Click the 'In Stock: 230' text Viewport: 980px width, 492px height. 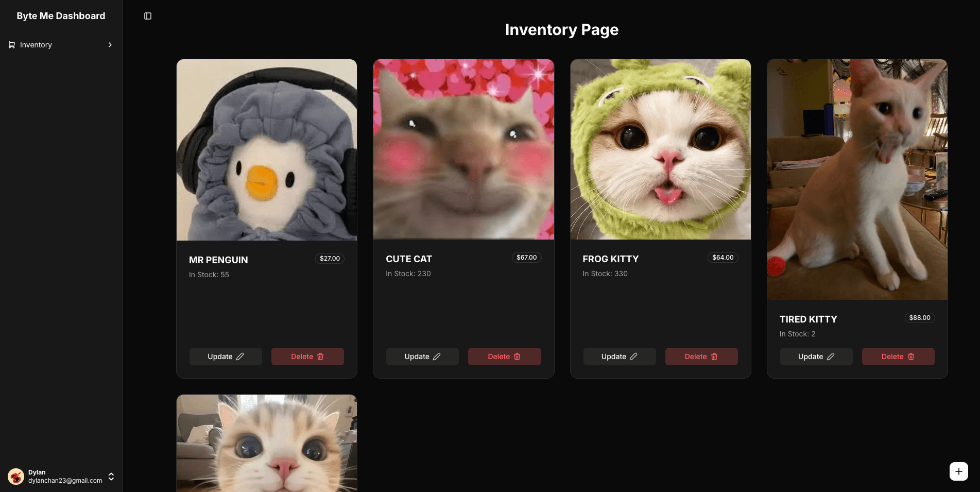408,274
